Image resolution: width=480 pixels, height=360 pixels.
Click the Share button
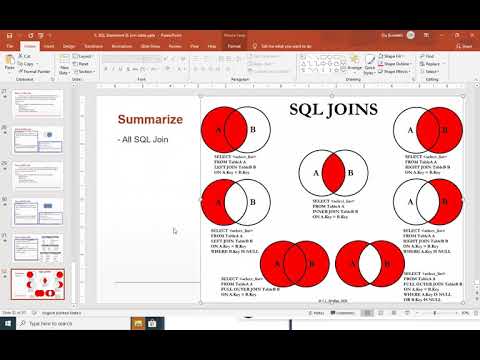(464, 46)
